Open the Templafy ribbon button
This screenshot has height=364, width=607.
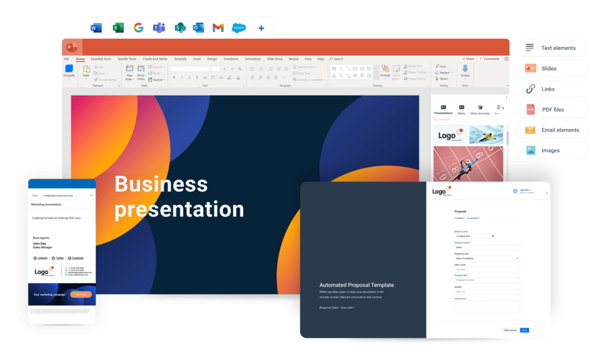[x=69, y=71]
